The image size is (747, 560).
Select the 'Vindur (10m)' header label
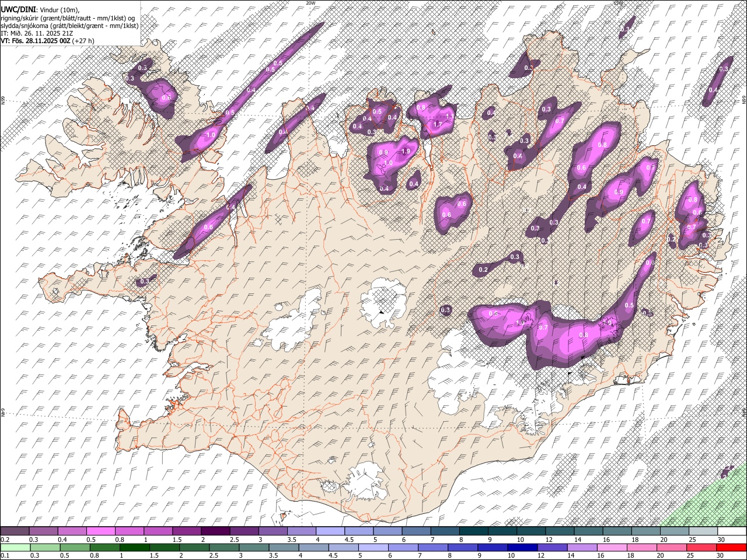point(59,10)
